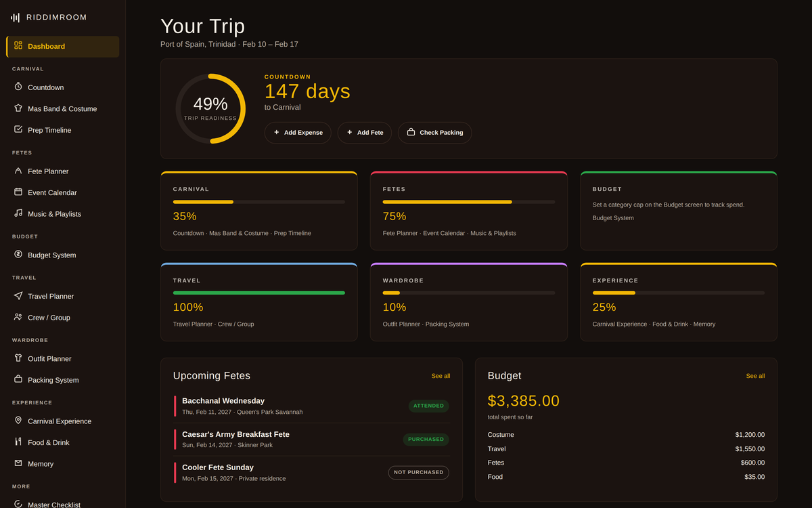Viewport: 812px width, 508px height.
Task: Click the Carnival Experience pin icon
Action: click(x=18, y=421)
